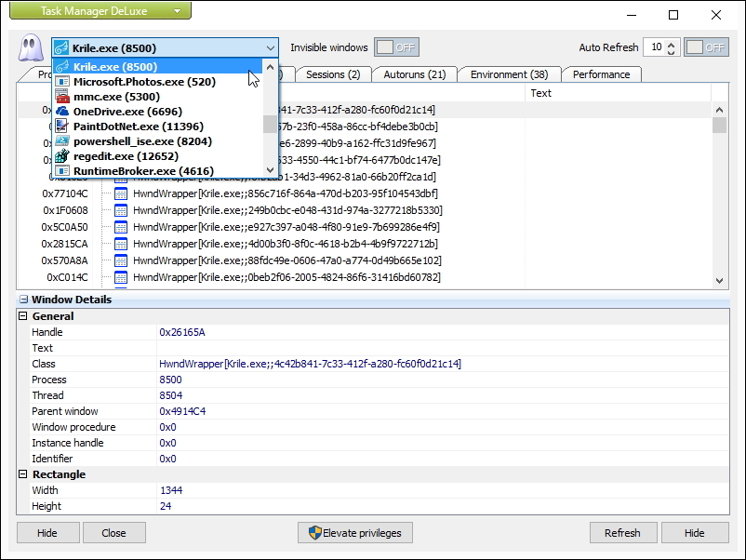Select regedit.exe icon in dropdown

(x=62, y=156)
